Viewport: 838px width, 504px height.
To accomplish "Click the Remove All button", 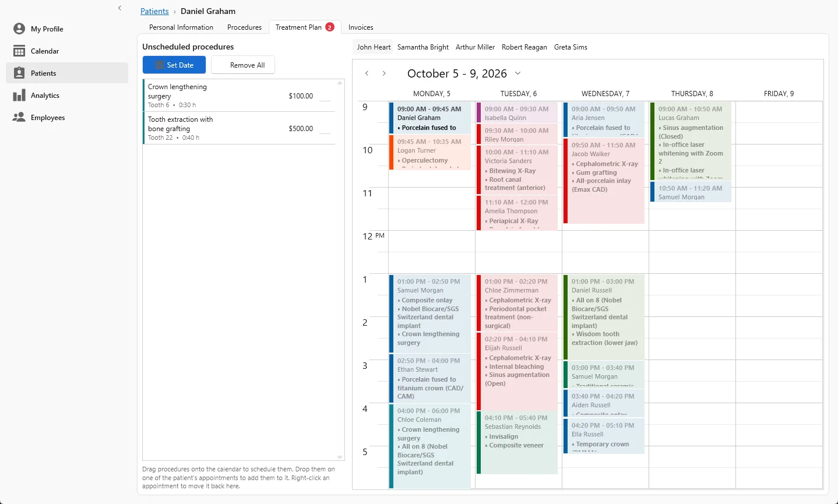I will pyautogui.click(x=243, y=65).
